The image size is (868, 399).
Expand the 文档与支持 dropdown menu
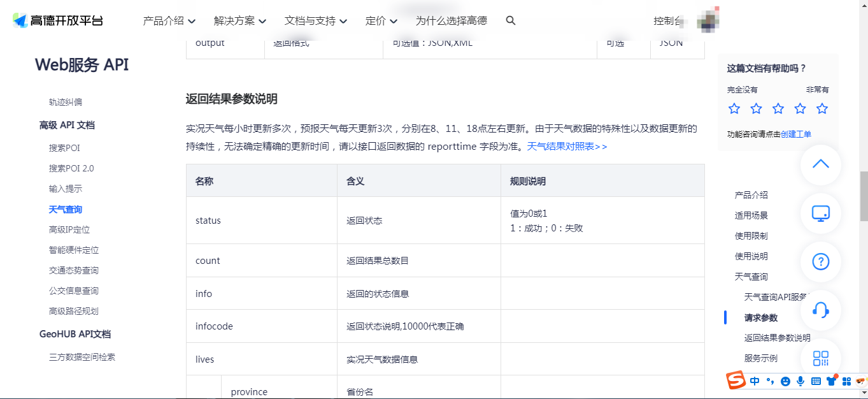pos(316,20)
